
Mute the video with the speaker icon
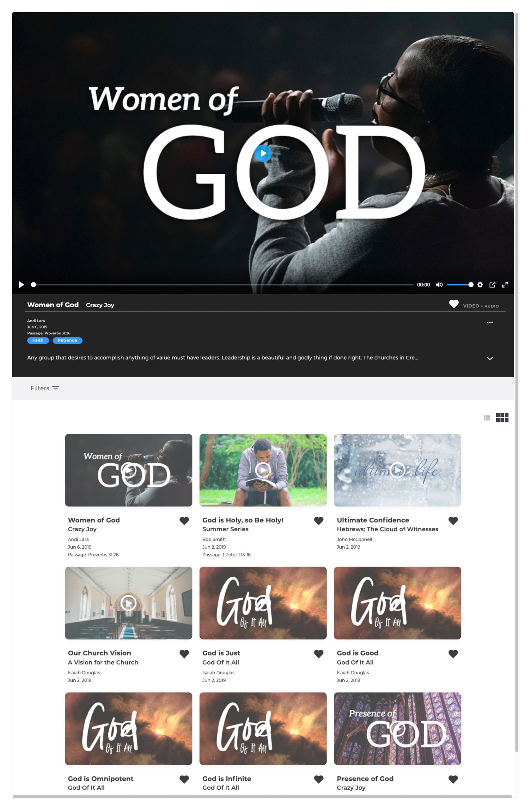[439, 285]
